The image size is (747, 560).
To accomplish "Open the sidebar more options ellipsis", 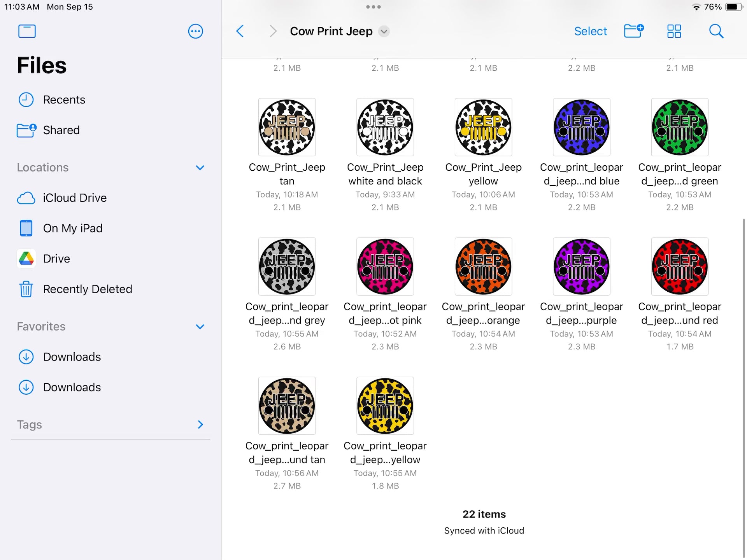I will pyautogui.click(x=195, y=31).
